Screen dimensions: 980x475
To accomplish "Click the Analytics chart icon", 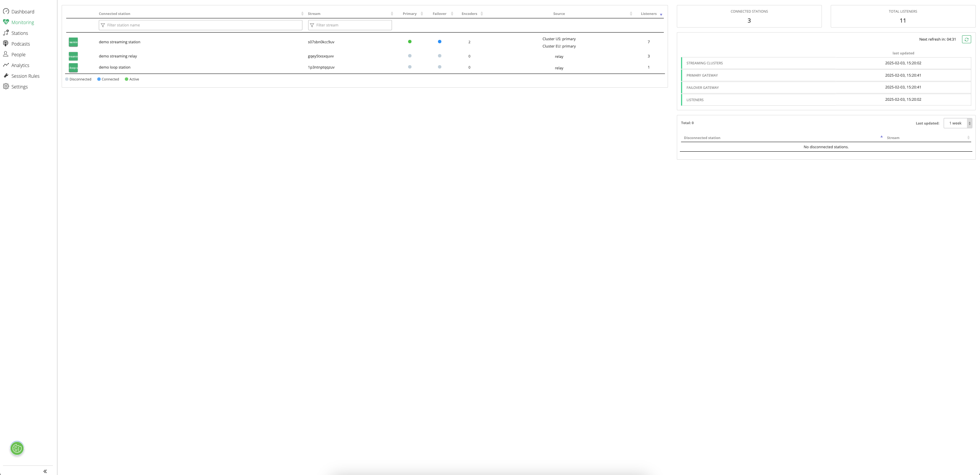I will 6,65.
